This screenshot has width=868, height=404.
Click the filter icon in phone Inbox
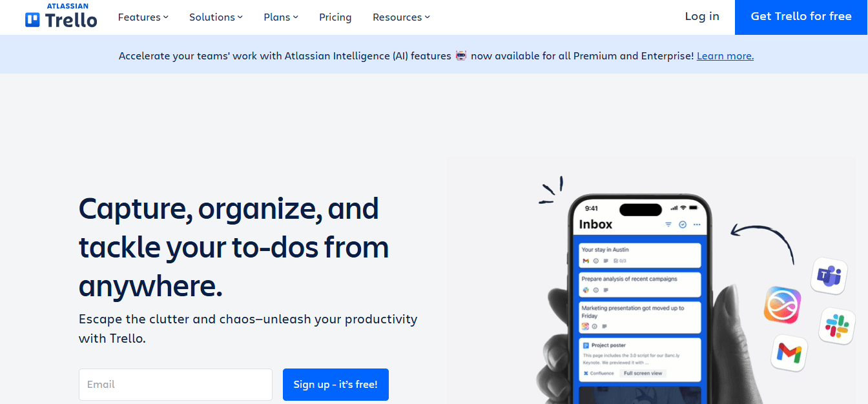pos(668,225)
